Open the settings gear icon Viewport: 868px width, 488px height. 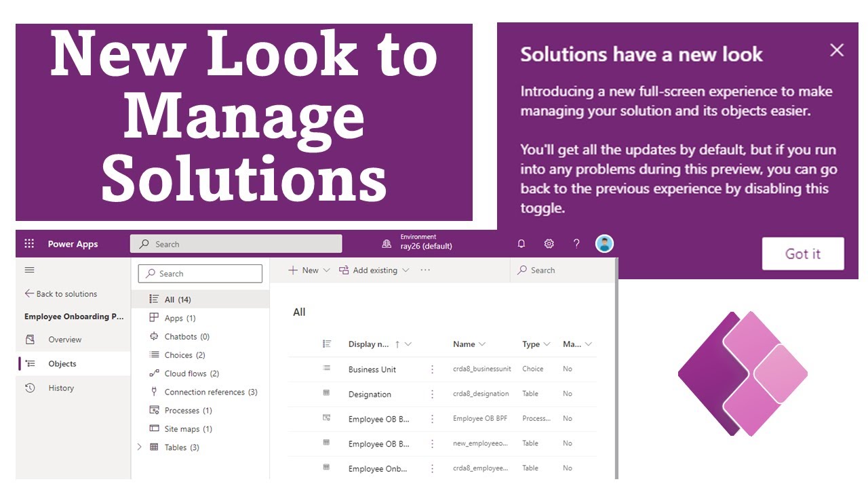point(549,244)
